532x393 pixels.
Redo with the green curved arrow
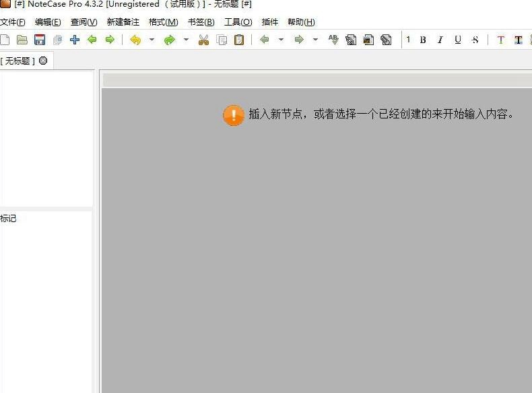(x=169, y=40)
